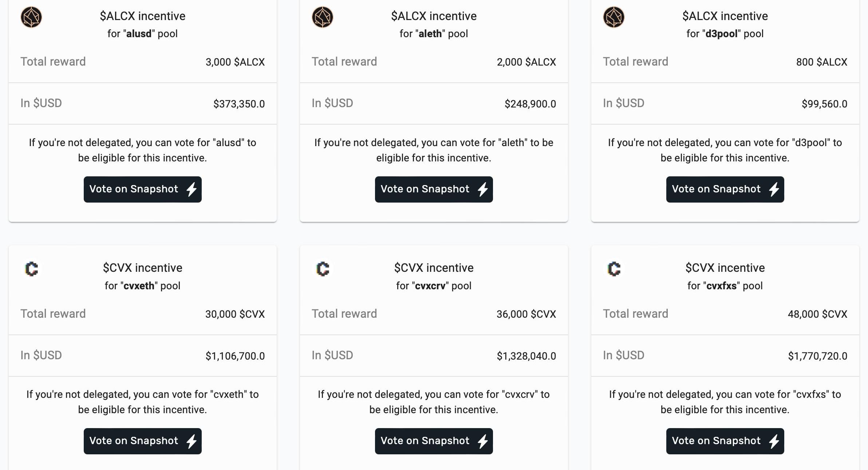Click the ALCX logo on the aleth card
Screen dimensions: 868x470
(x=323, y=17)
